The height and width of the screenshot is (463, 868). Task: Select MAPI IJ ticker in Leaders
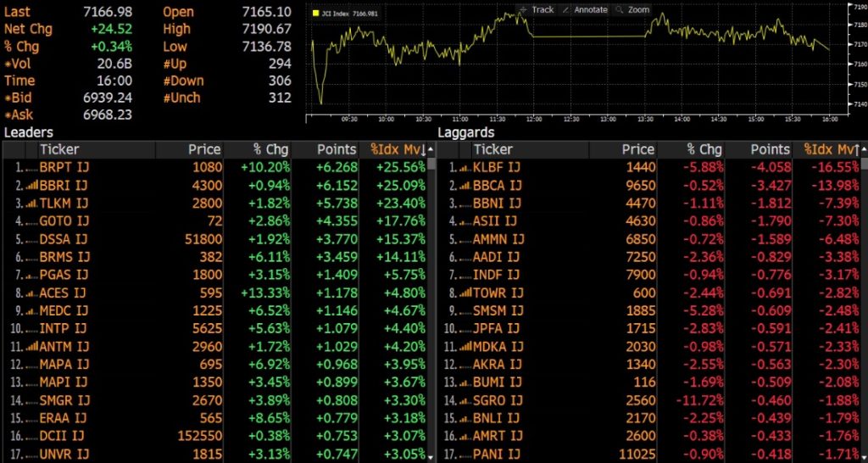click(63, 382)
